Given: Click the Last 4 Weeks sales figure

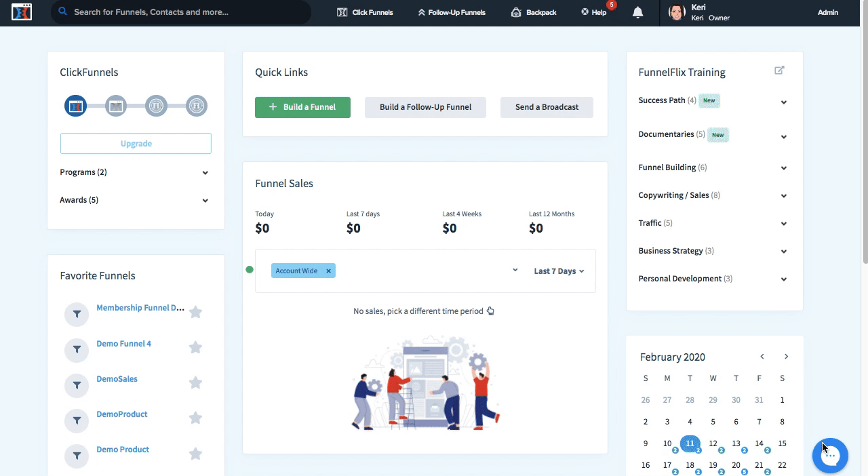Looking at the screenshot, I should pos(450,229).
